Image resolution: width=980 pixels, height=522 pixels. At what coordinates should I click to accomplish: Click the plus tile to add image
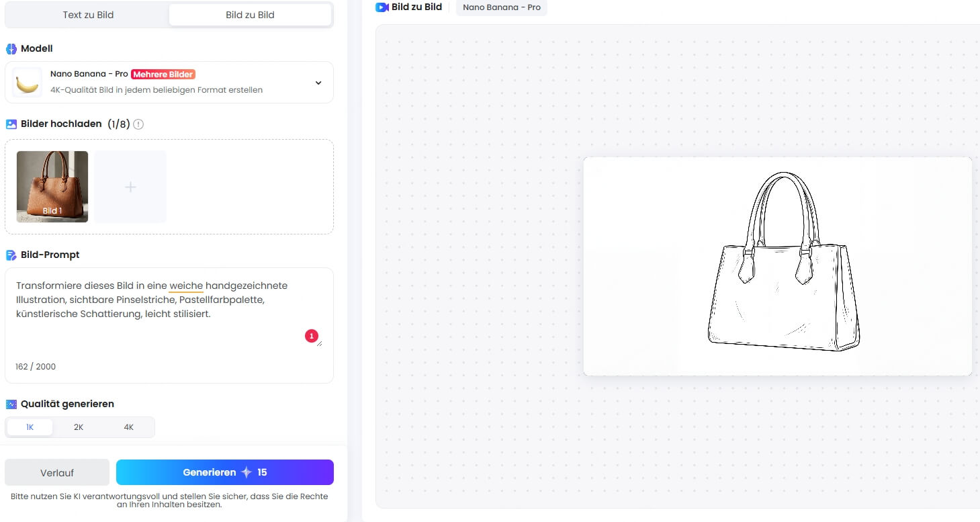coord(130,187)
